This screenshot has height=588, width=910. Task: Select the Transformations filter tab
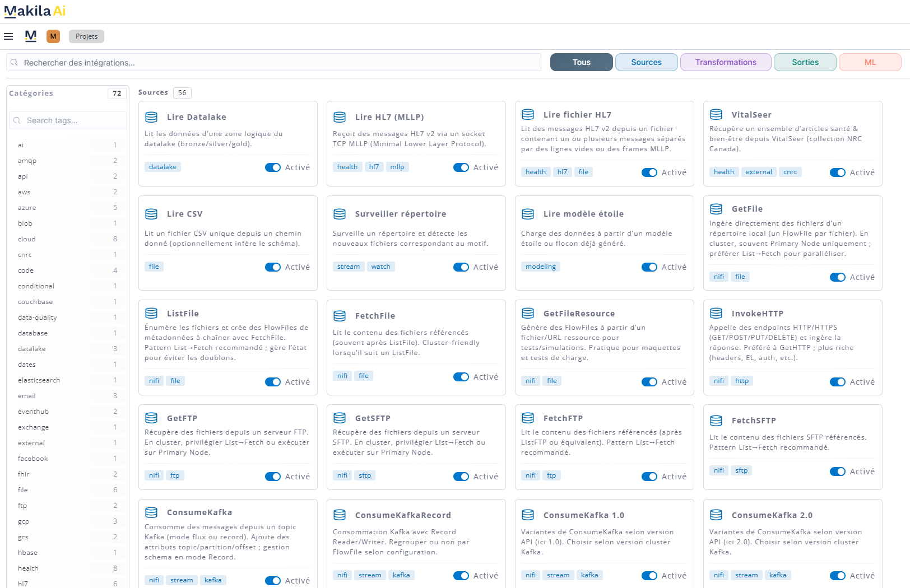tap(726, 62)
